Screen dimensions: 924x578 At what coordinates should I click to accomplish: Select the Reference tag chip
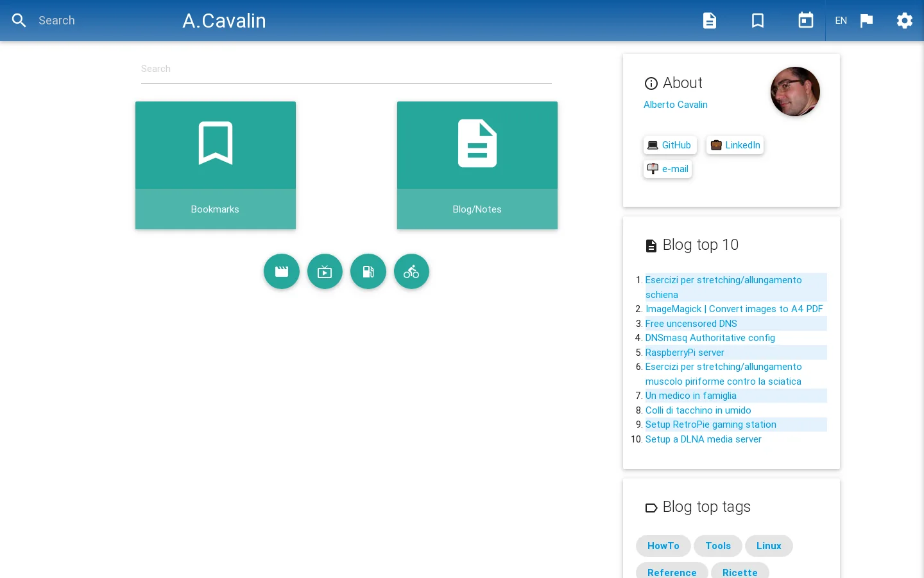point(672,571)
